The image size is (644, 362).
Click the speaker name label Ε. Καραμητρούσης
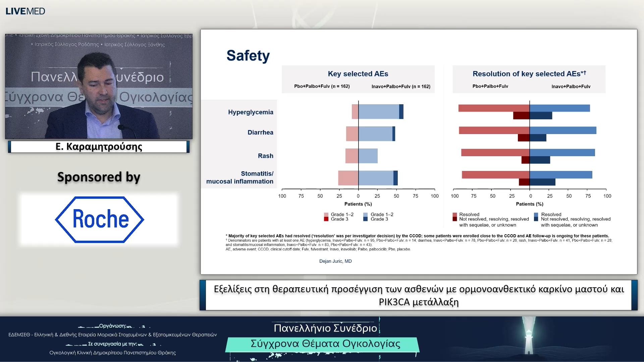click(x=99, y=147)
